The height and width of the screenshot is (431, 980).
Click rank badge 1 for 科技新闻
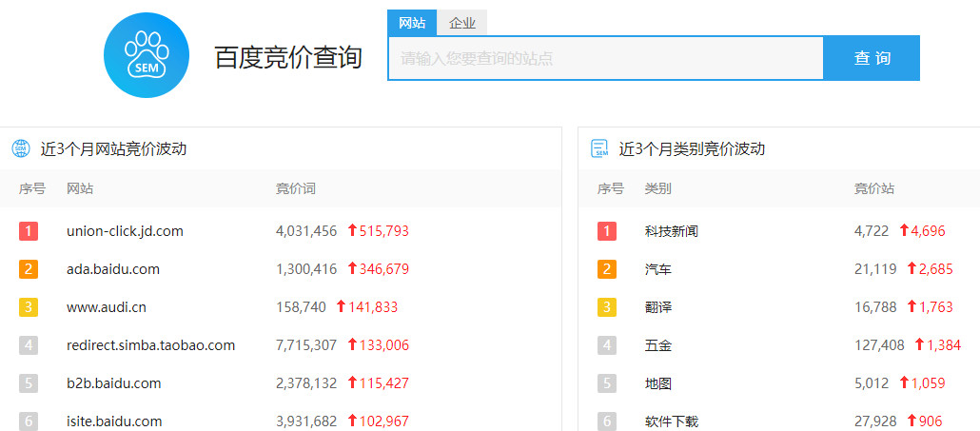click(x=607, y=231)
